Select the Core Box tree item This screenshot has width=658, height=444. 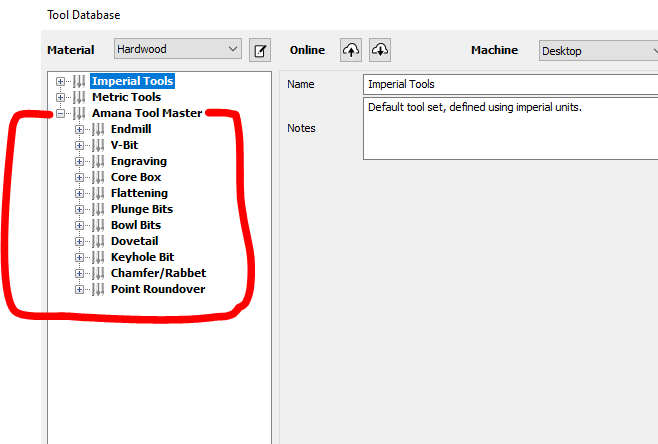click(136, 177)
